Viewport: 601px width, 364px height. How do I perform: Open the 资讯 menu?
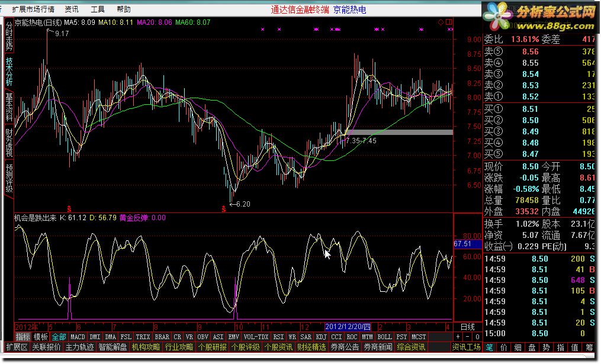72,9
